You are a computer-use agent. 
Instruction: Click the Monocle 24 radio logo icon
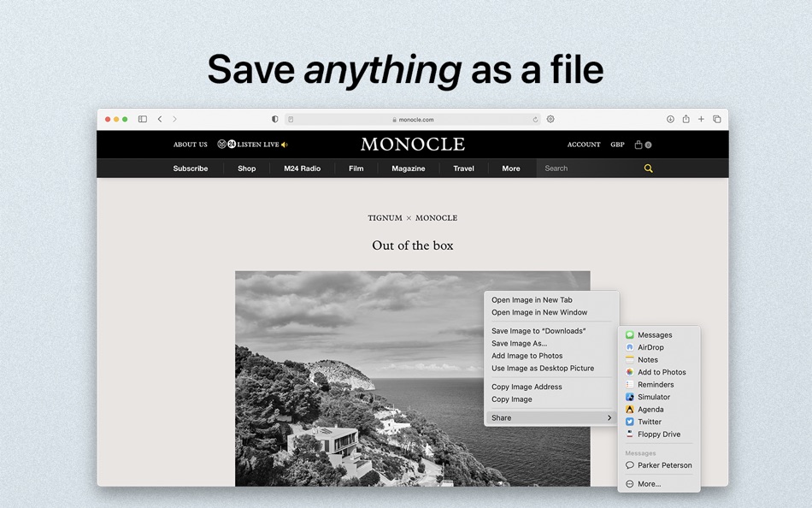(227, 145)
